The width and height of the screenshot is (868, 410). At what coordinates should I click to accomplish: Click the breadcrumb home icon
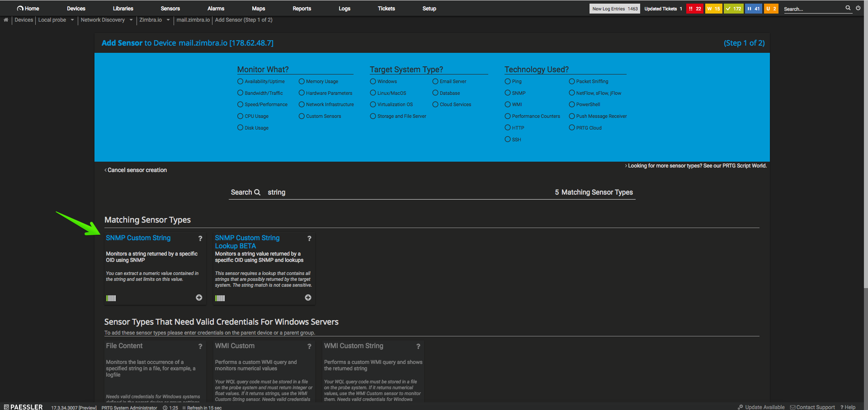tap(6, 20)
